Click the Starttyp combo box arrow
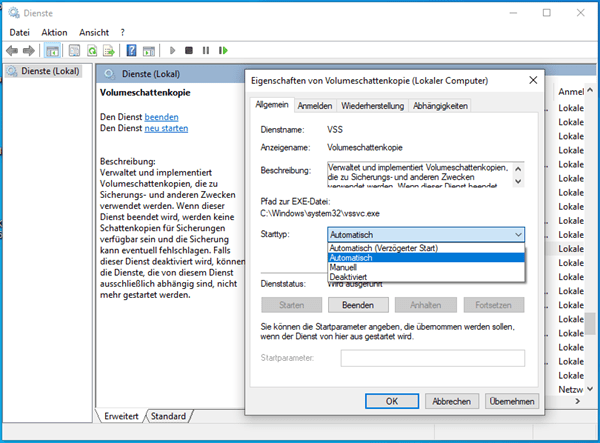The width and height of the screenshot is (600, 443). click(518, 235)
